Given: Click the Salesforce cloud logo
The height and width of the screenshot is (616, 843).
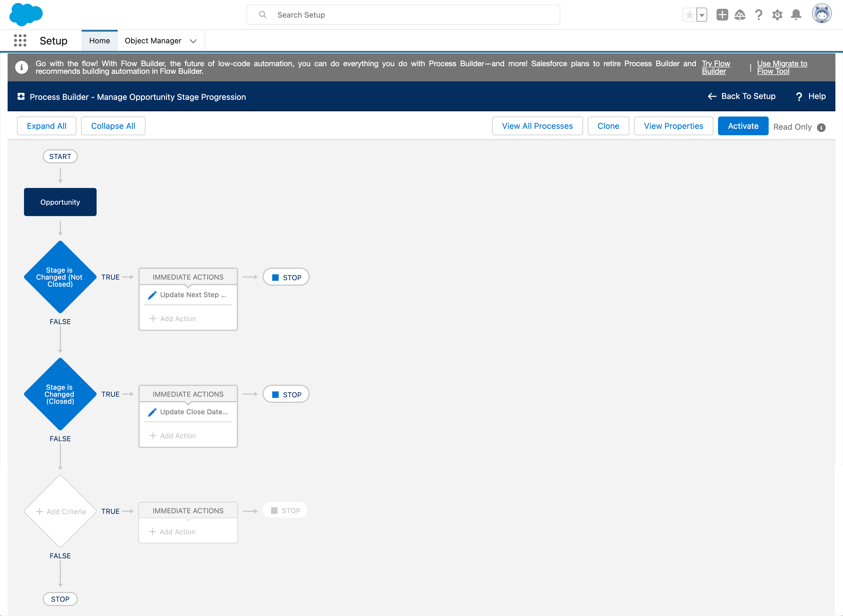Looking at the screenshot, I should pyautogui.click(x=26, y=15).
